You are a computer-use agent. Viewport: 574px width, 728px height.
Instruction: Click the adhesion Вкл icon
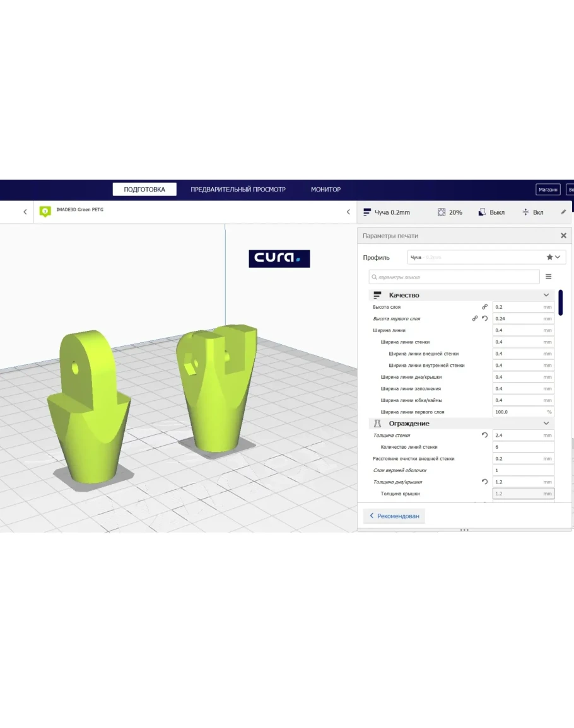point(525,212)
